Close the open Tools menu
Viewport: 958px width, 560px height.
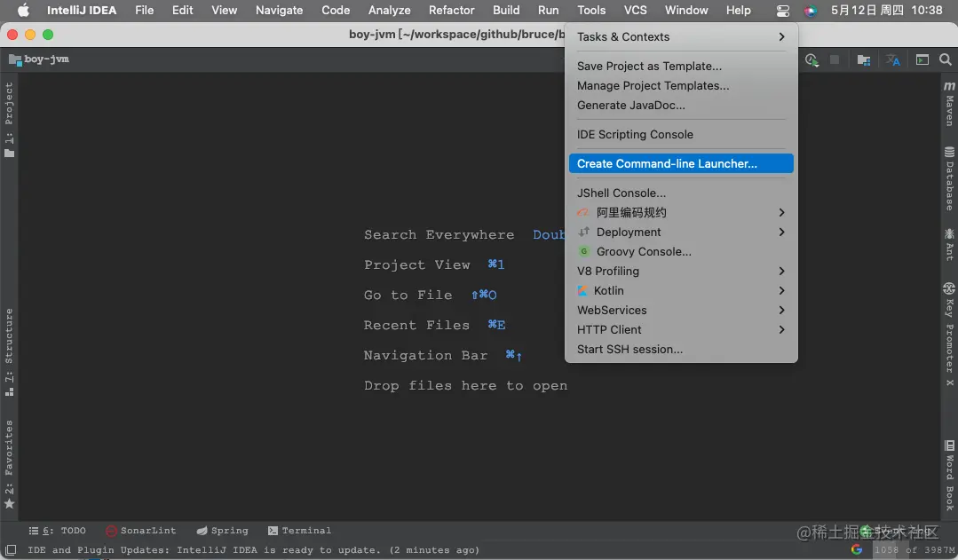point(591,11)
